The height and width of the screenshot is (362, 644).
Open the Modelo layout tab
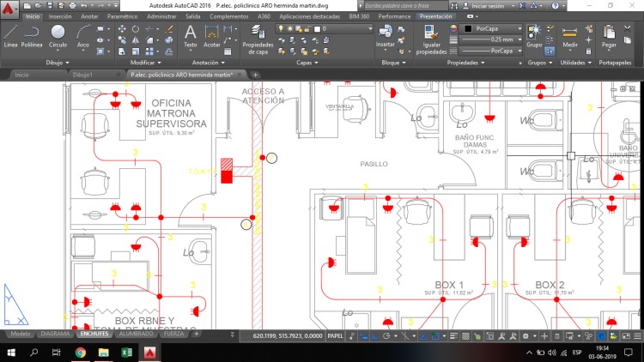tap(20, 334)
